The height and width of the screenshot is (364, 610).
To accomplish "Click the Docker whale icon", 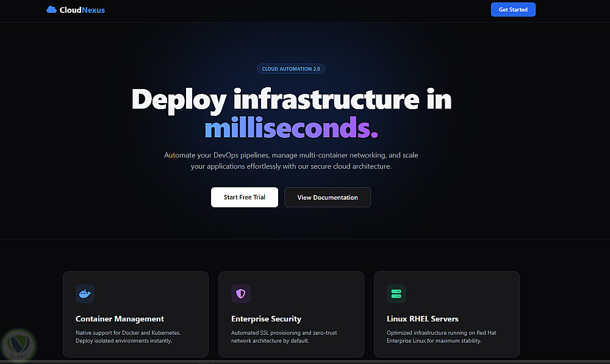I will 85,294.
